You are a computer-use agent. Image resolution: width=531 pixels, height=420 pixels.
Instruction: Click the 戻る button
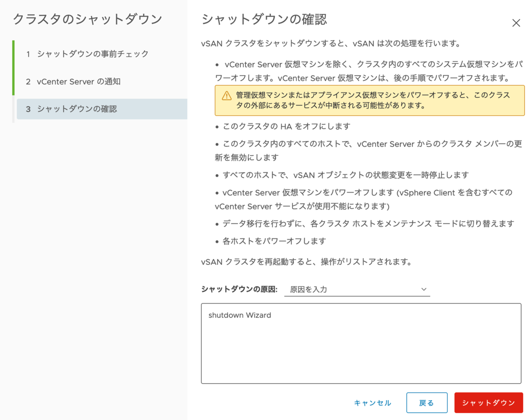point(427,403)
